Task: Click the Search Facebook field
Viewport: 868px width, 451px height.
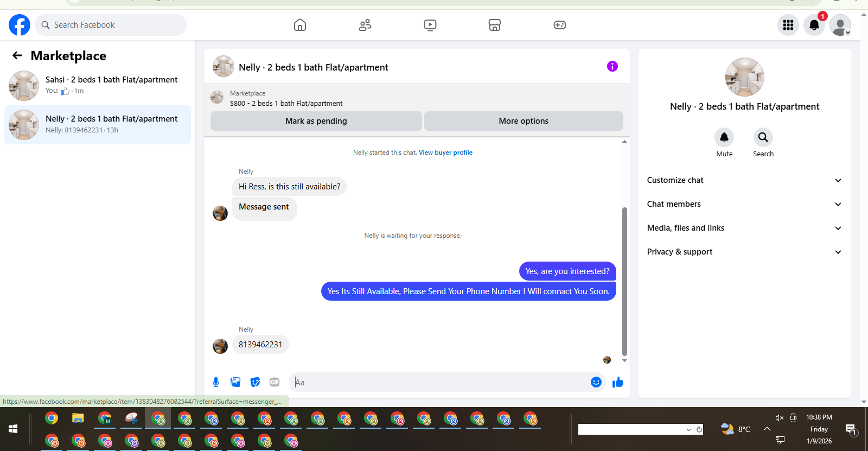Action: [x=111, y=25]
